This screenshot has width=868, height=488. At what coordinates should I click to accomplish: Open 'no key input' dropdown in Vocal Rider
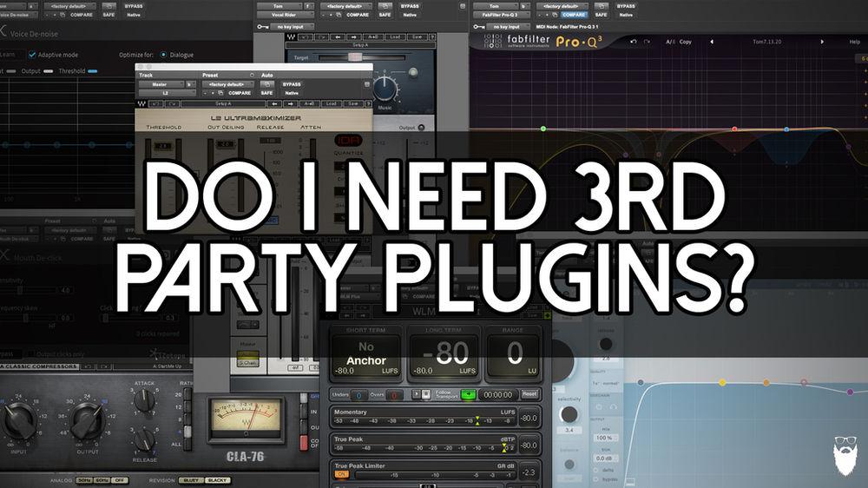click(291, 27)
